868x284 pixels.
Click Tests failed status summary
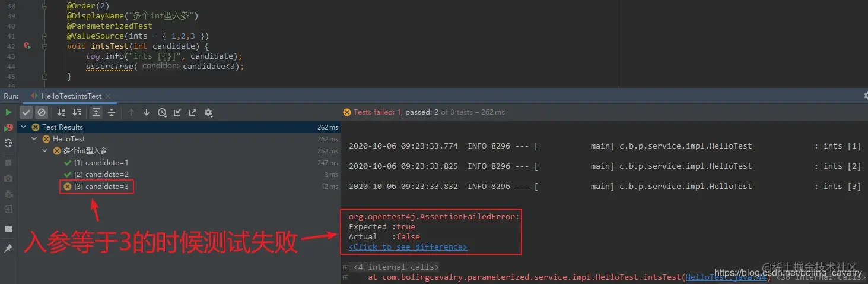click(x=424, y=112)
